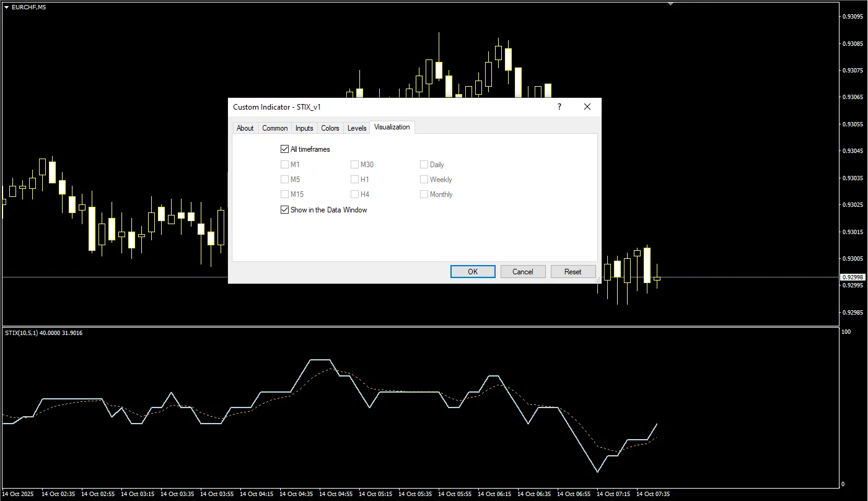
Task: Click the Reset button
Action: click(x=573, y=272)
